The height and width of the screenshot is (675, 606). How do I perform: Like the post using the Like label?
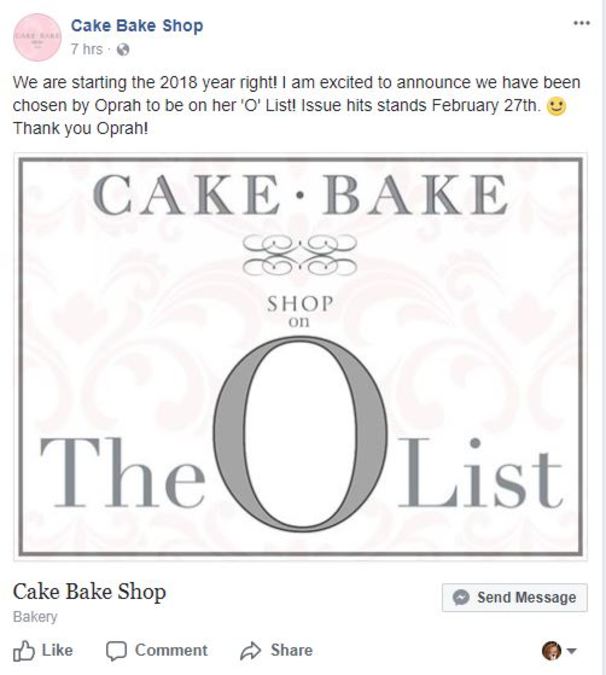[x=57, y=650]
